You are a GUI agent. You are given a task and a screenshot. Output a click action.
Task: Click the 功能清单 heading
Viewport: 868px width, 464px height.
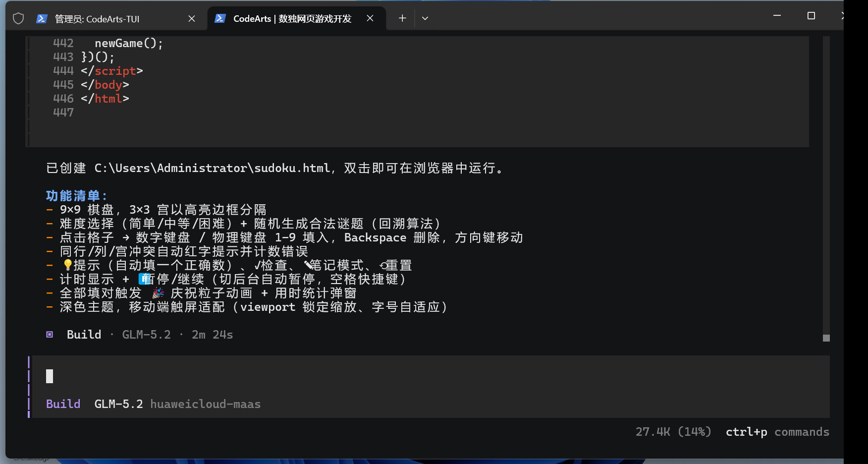pos(76,196)
